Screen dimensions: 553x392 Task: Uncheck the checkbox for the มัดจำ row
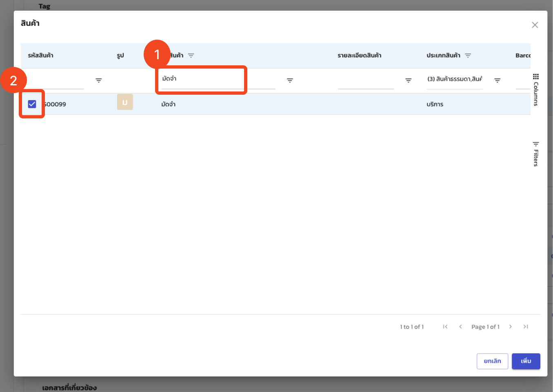point(32,104)
